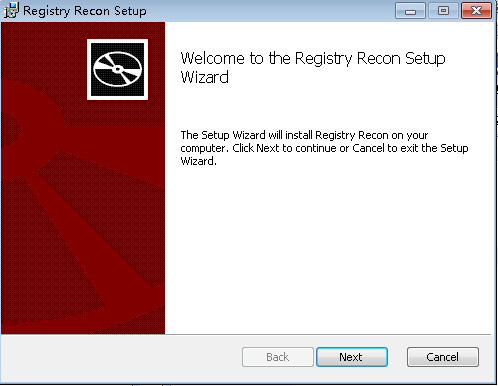The height and width of the screenshot is (386, 498).
Task: Click the empty white area below description
Action: click(328, 250)
